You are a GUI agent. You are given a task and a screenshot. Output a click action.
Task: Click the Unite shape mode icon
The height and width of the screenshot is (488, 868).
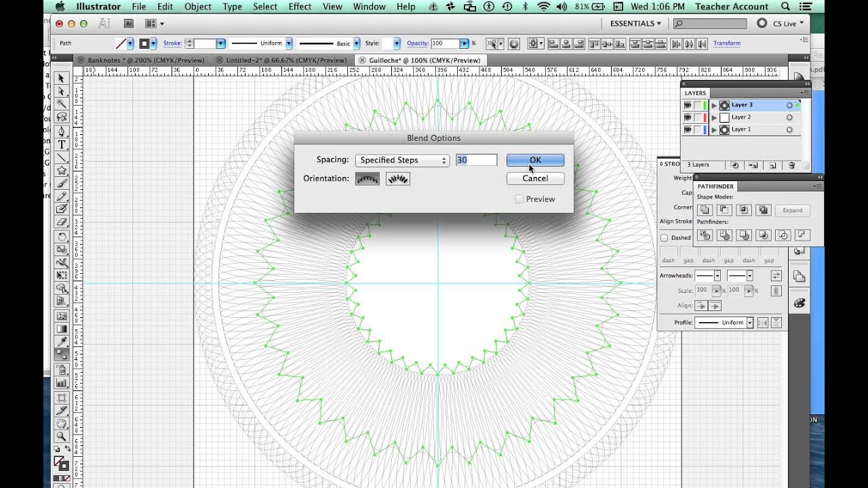pos(705,210)
